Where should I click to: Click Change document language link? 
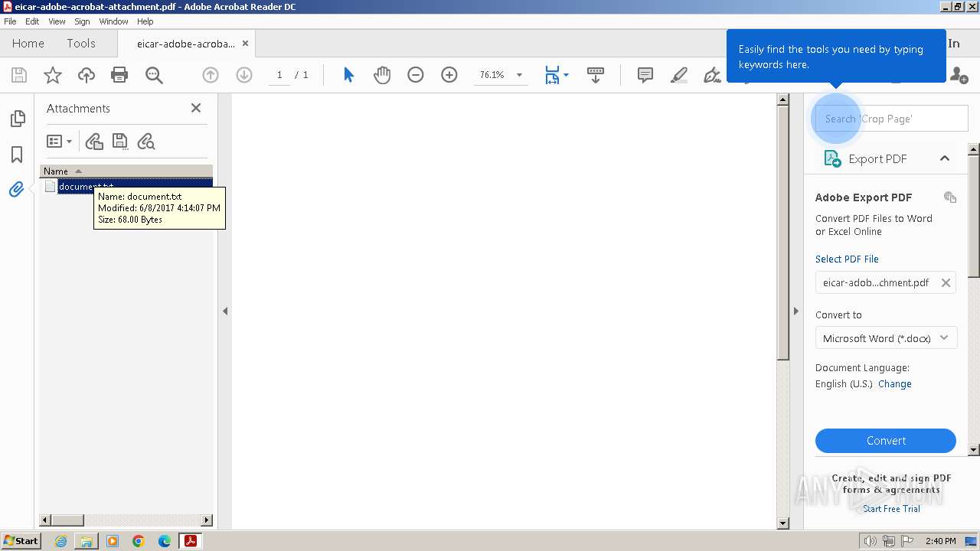point(895,384)
